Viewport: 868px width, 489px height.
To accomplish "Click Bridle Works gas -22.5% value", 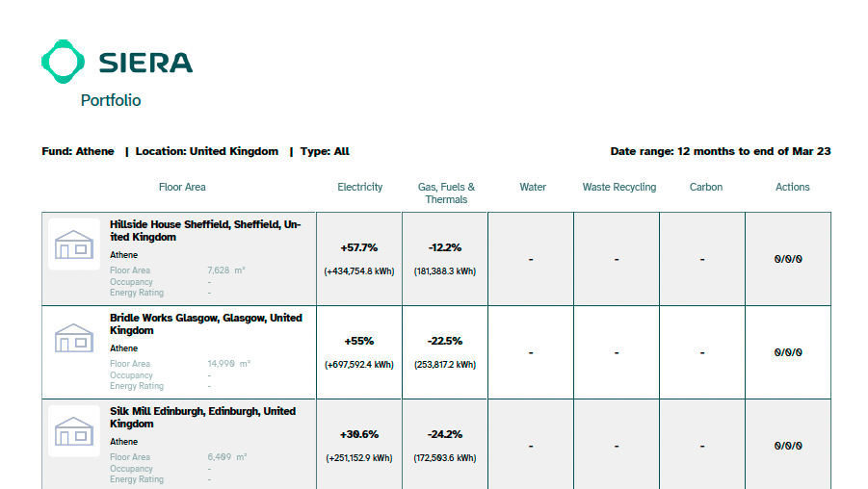I will pyautogui.click(x=445, y=341).
